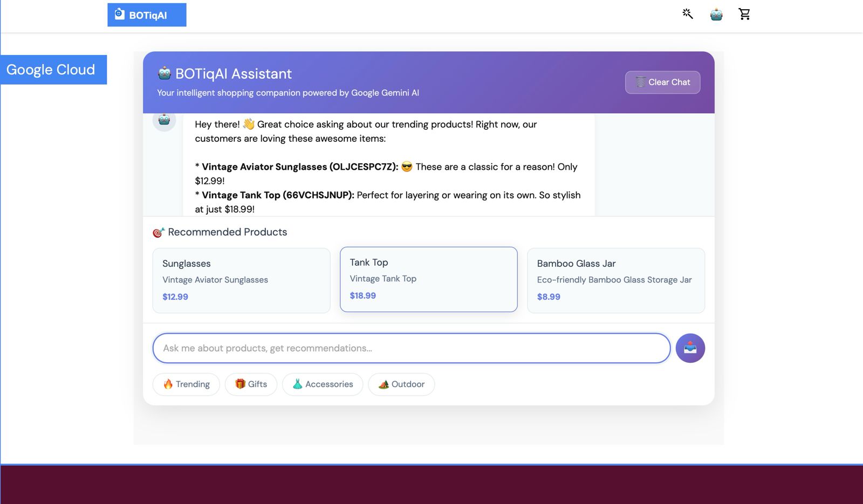Click the $12.99 price text
Image resolution: width=863 pixels, height=504 pixels.
[175, 296]
